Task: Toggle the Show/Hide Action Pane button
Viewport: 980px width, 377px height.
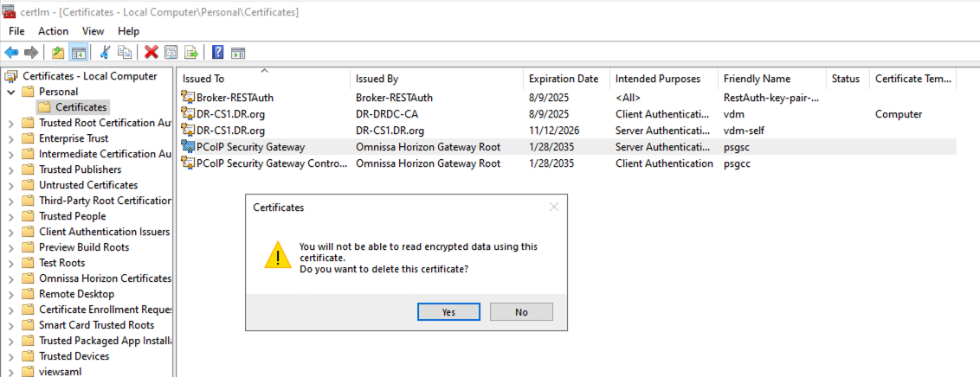Action: (238, 52)
